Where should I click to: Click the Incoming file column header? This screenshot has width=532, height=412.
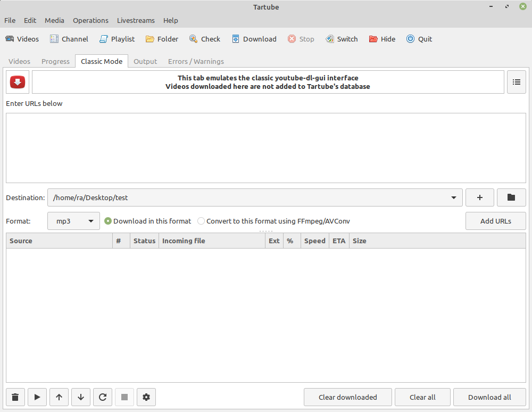[x=212, y=241]
